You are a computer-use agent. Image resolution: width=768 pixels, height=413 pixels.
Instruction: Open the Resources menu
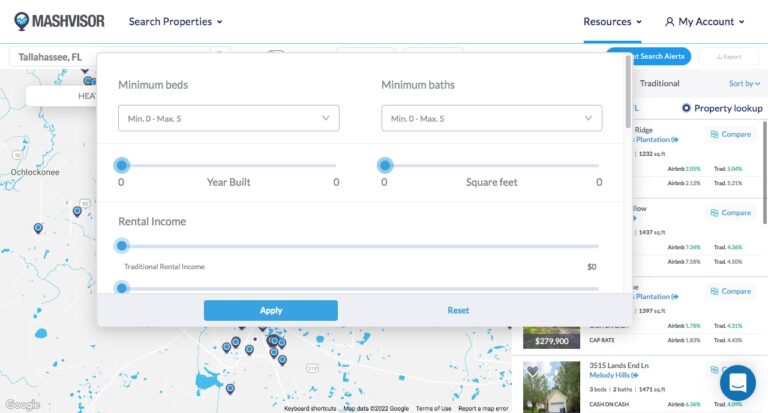coord(613,22)
